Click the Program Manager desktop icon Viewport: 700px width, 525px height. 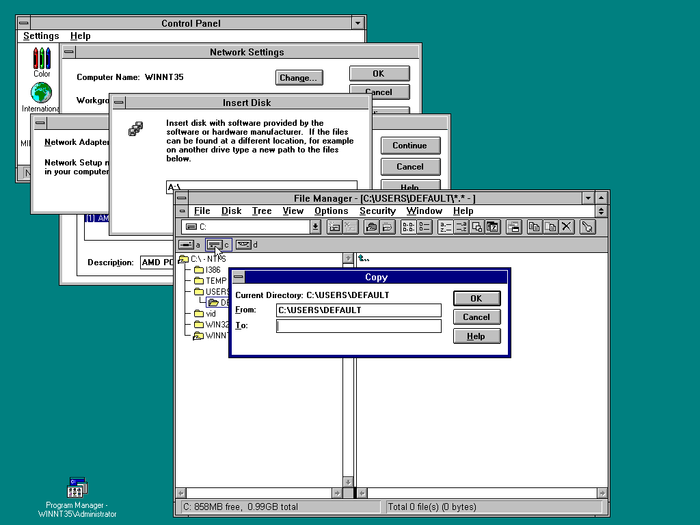pyautogui.click(x=77, y=489)
